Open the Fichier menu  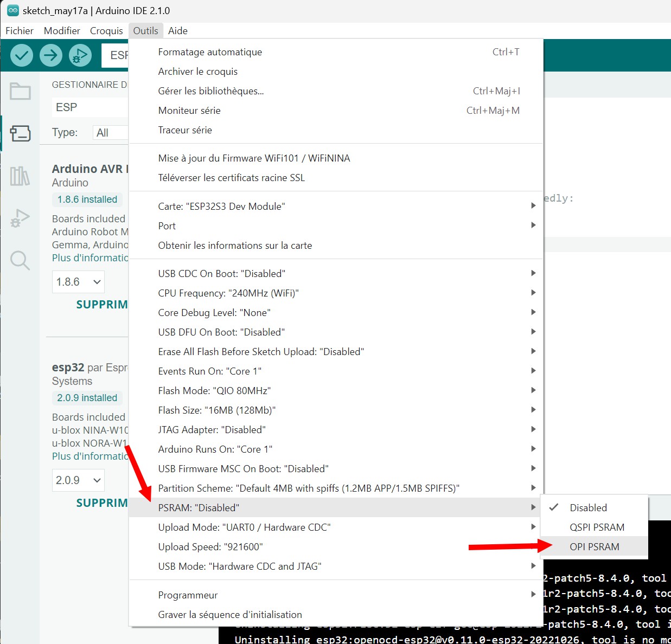(20, 31)
